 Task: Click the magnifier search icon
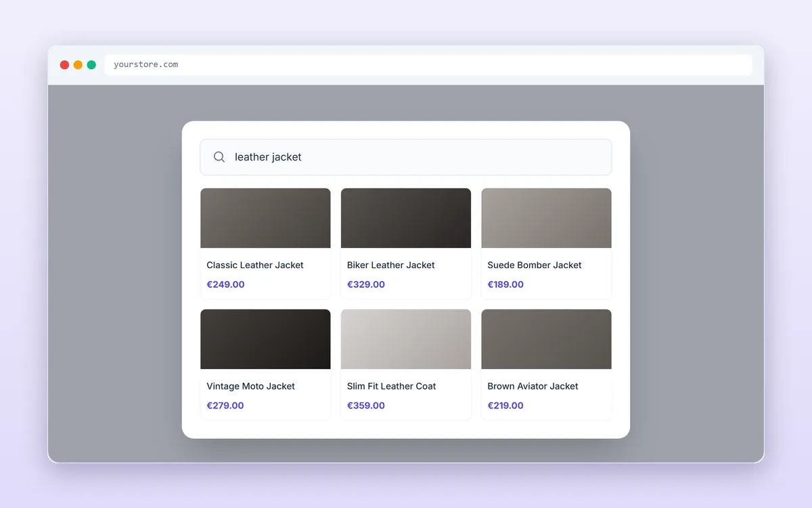click(219, 157)
